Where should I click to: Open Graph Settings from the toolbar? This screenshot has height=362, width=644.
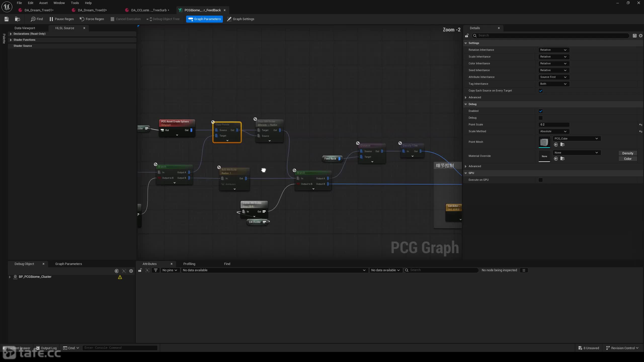click(240, 19)
